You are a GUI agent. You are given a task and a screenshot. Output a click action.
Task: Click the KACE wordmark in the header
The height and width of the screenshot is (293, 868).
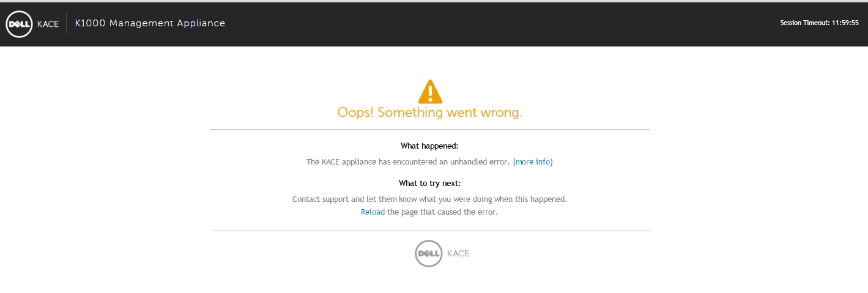coord(48,24)
